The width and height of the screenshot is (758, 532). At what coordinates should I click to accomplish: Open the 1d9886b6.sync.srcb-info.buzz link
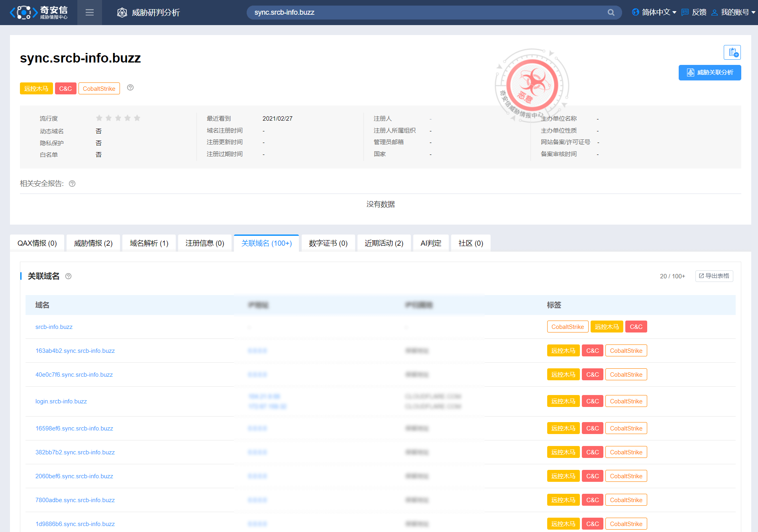tap(75, 524)
